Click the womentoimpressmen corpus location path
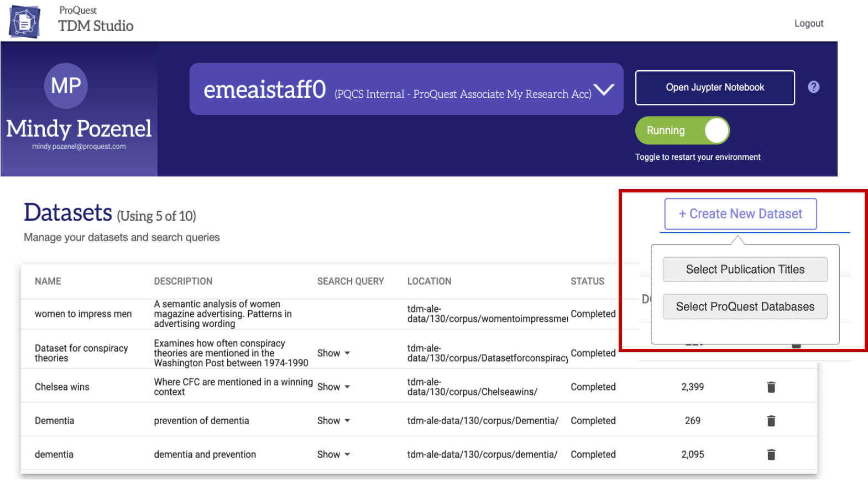This screenshot has width=868, height=480. 488,314
